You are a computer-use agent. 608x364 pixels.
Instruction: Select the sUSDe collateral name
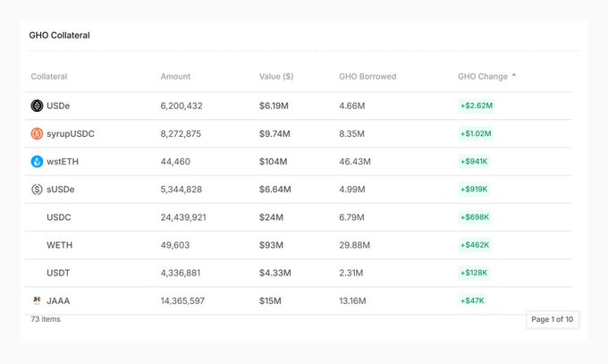point(61,190)
